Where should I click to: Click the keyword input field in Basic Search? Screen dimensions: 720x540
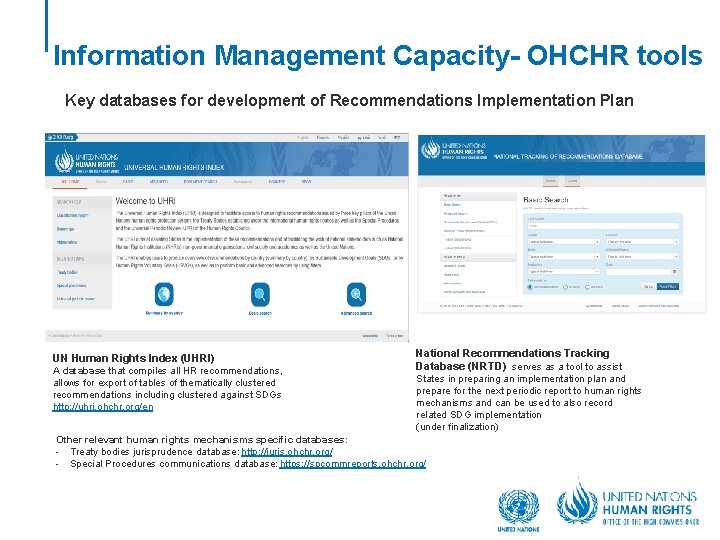pyautogui.click(x=603, y=226)
